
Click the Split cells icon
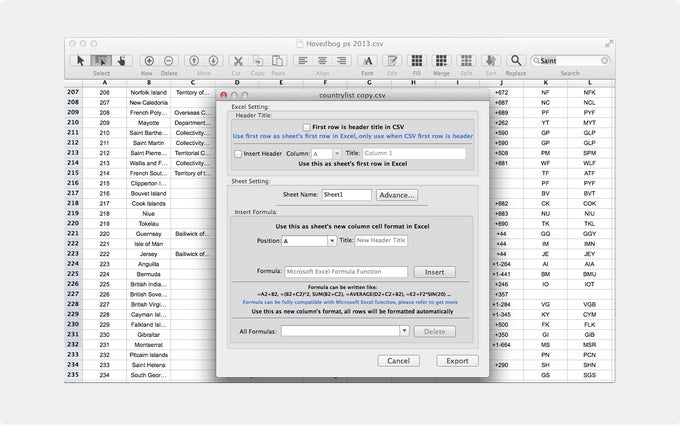coord(466,61)
